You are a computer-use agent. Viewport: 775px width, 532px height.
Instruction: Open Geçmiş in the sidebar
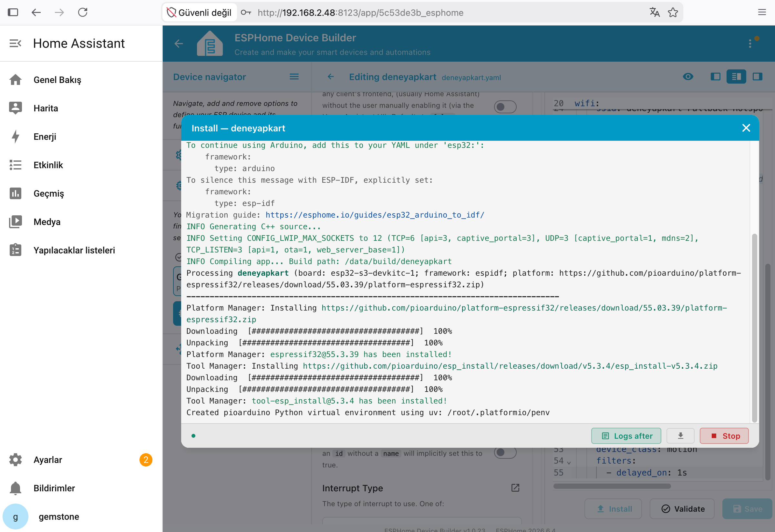[x=81, y=194]
